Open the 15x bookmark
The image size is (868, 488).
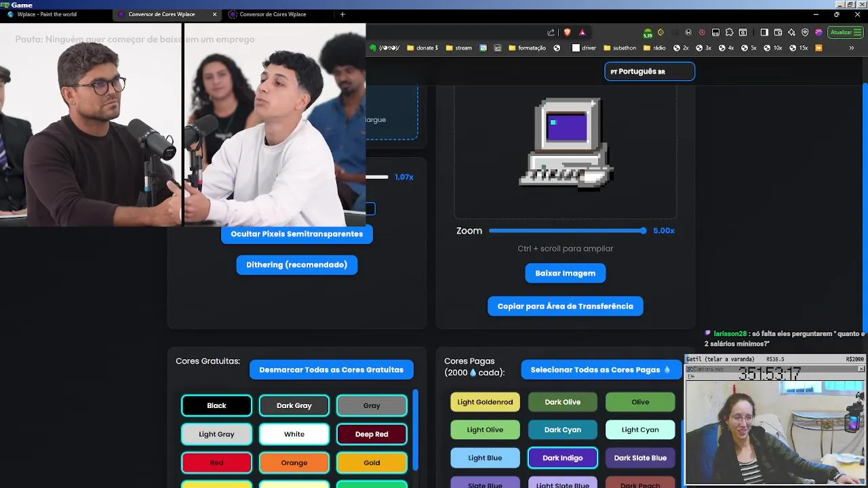point(798,48)
